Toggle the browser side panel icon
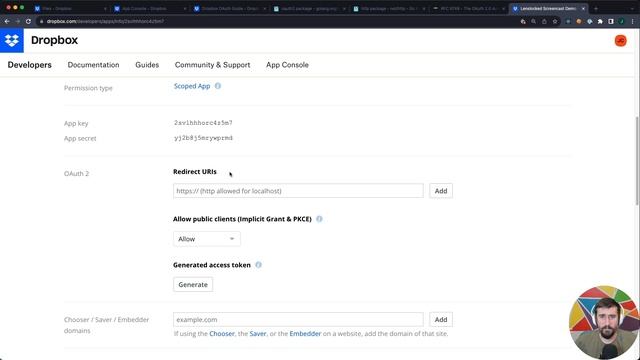This screenshot has width=640, height=360. point(611,21)
